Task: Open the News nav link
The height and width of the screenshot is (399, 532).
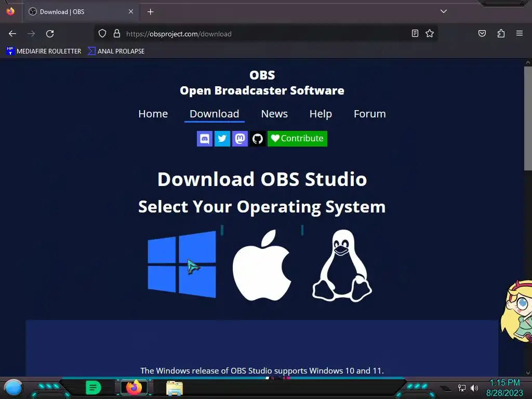Action: click(x=274, y=114)
